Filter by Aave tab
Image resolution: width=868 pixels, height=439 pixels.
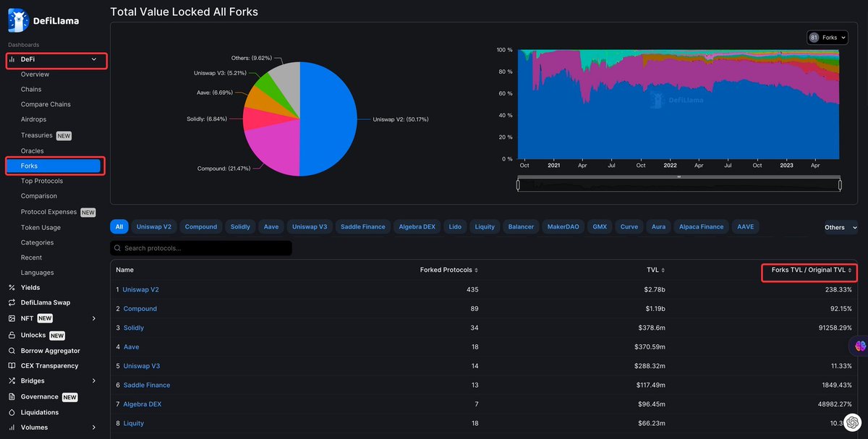[x=271, y=226]
